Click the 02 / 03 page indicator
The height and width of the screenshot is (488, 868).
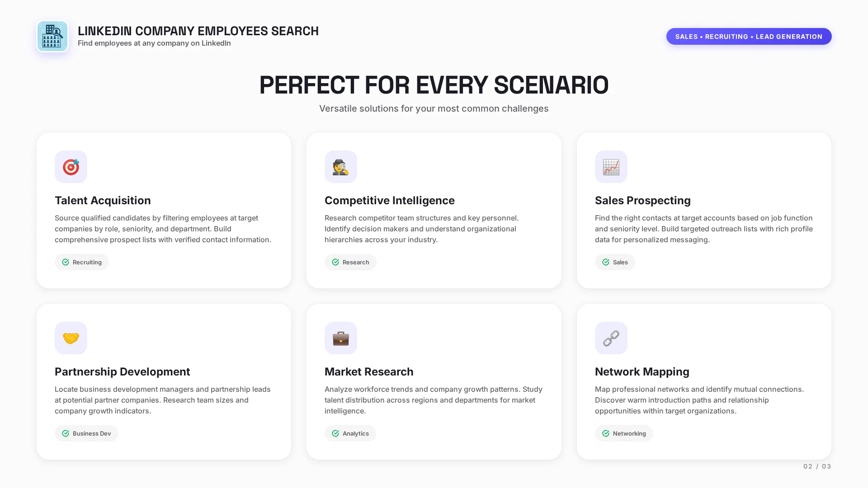(x=817, y=466)
